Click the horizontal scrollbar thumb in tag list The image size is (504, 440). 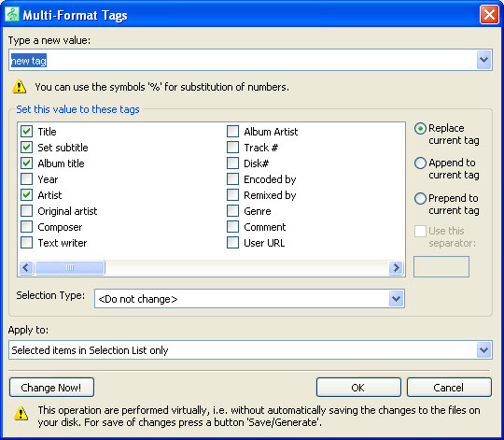[x=70, y=267]
